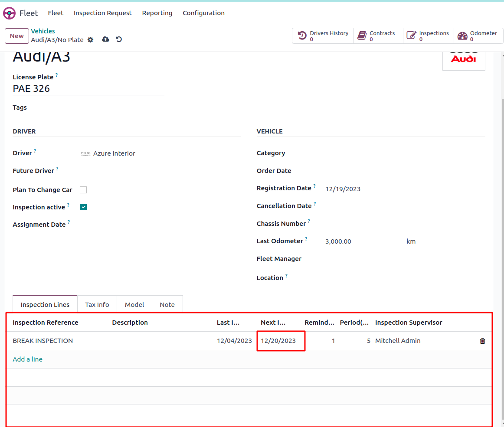Go back via Vehicles breadcrumb link
Screen dimensions: 504x427
(43, 31)
